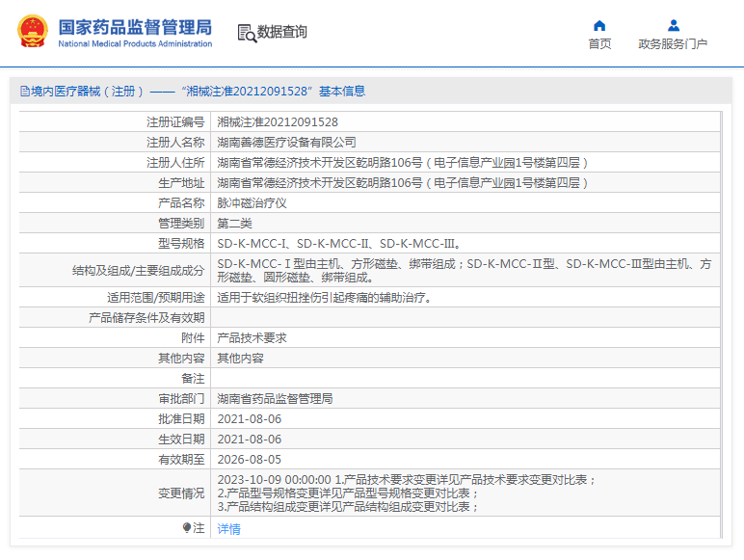Click approving department 湖南省药品监督管理局
Screen dimensions: 744x560
[x=275, y=399]
